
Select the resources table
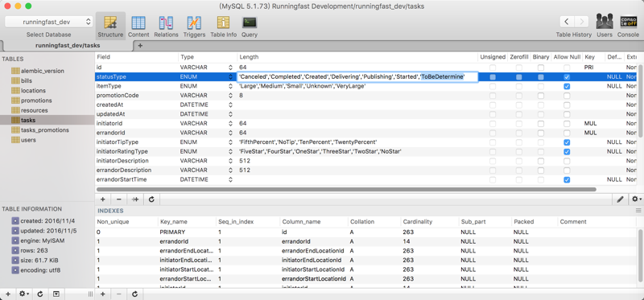[34, 110]
